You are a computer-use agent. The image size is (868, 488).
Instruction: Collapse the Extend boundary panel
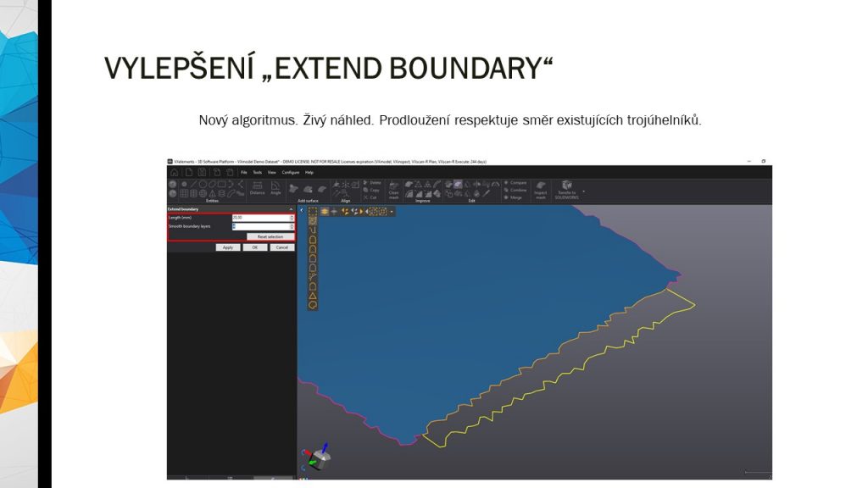tap(291, 208)
